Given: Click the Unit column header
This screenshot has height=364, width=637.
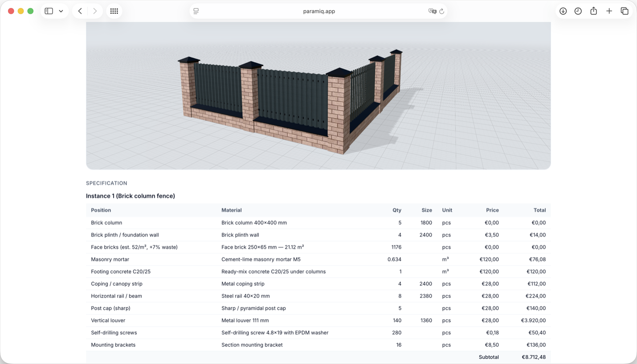Looking at the screenshot, I should click(447, 210).
